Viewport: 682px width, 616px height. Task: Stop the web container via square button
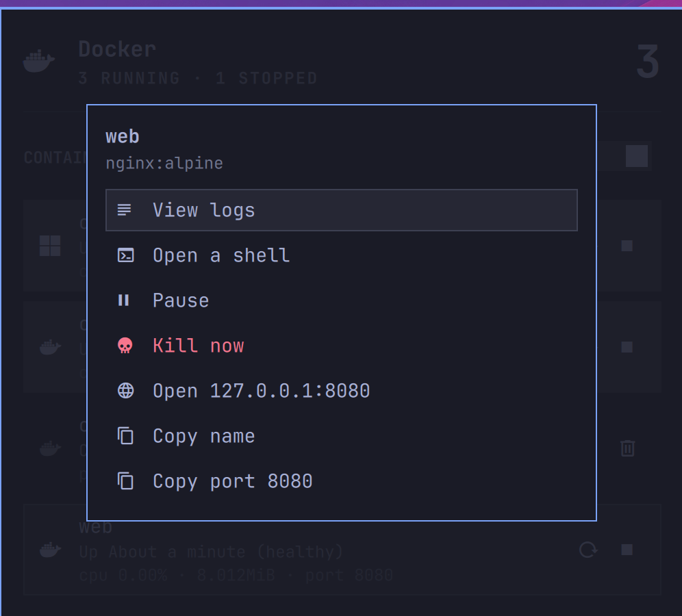tap(627, 550)
